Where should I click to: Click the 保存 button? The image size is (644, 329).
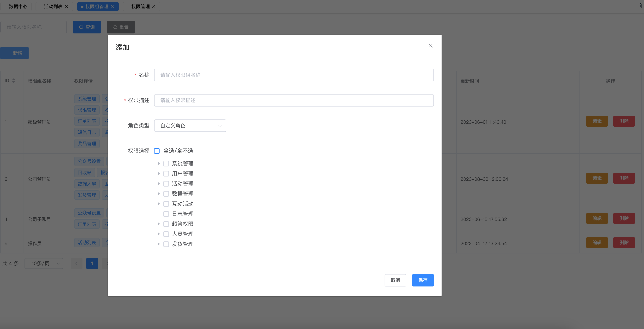click(x=422, y=280)
